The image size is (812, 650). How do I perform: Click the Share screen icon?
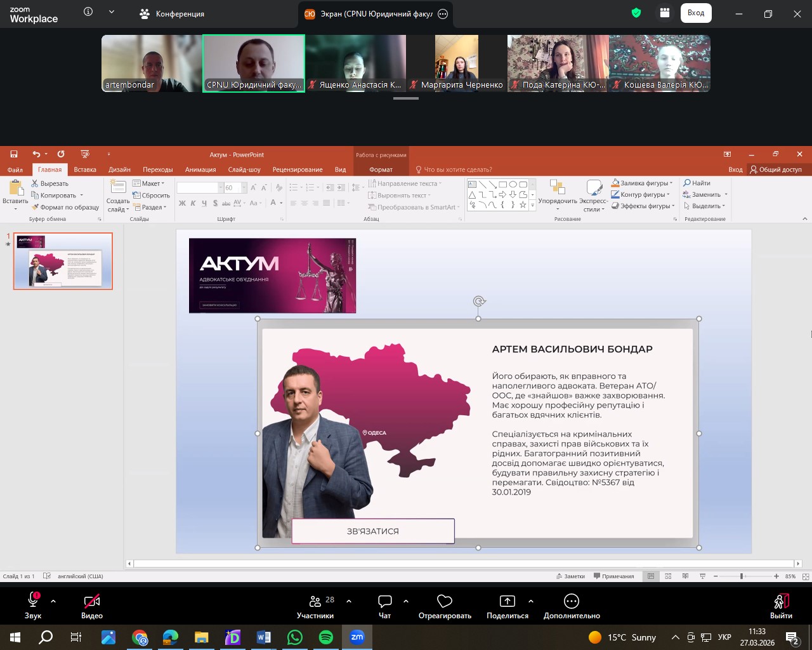pyautogui.click(x=507, y=601)
